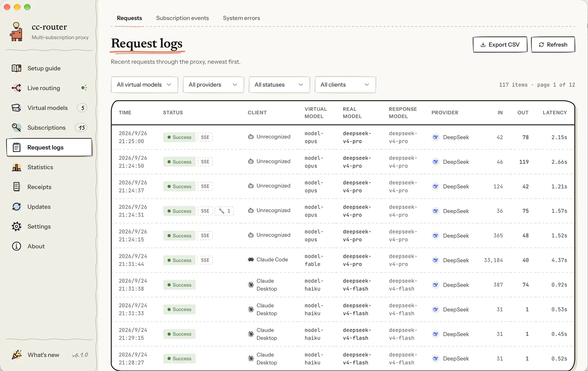Click Unrecognized client robot icon in 21:25:00 row

tap(251, 137)
